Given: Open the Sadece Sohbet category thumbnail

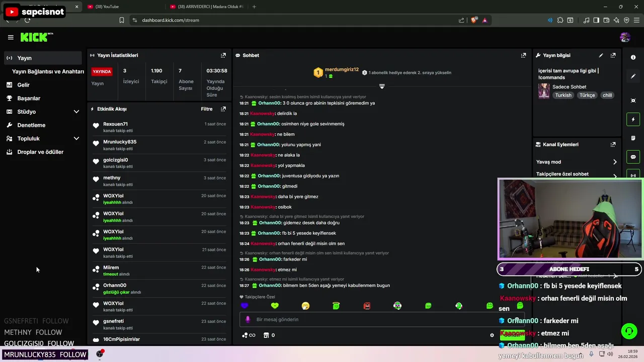Looking at the screenshot, I should pos(544,91).
